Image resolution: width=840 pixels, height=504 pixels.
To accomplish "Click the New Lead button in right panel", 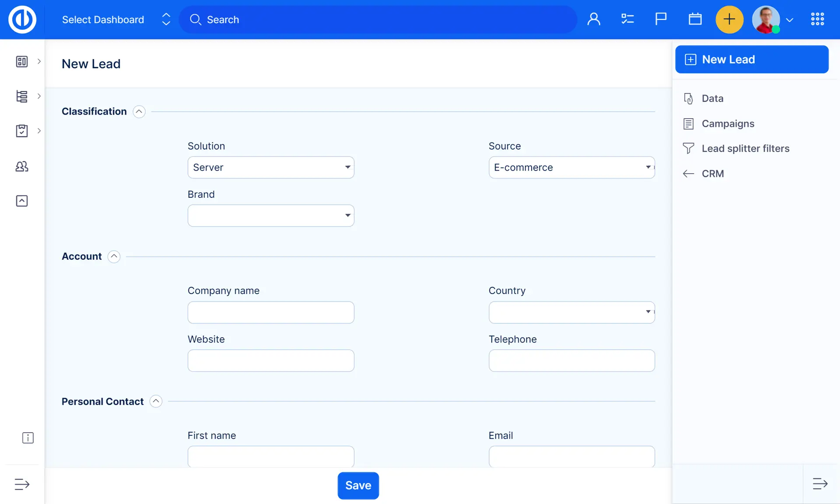I will tap(751, 59).
